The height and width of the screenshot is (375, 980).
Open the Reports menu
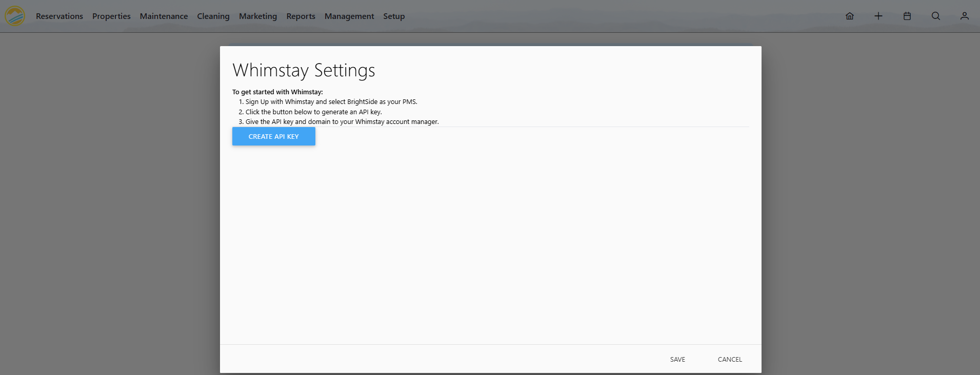[301, 16]
